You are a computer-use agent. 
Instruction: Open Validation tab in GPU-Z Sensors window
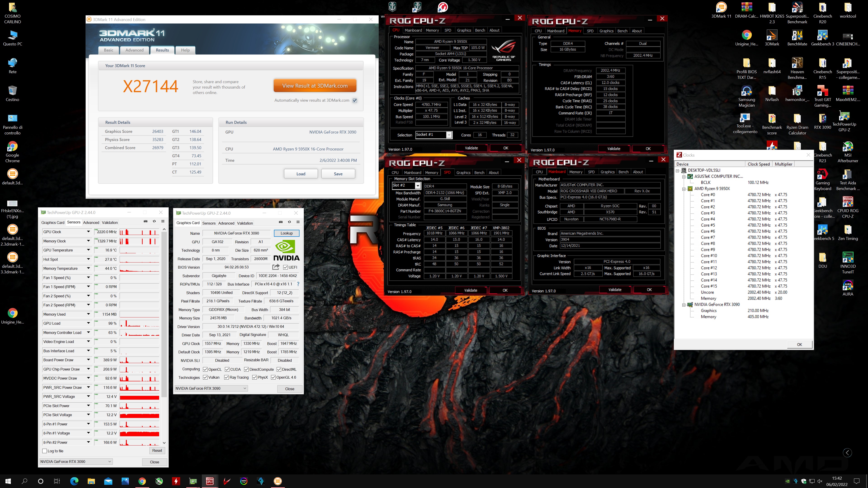110,222
